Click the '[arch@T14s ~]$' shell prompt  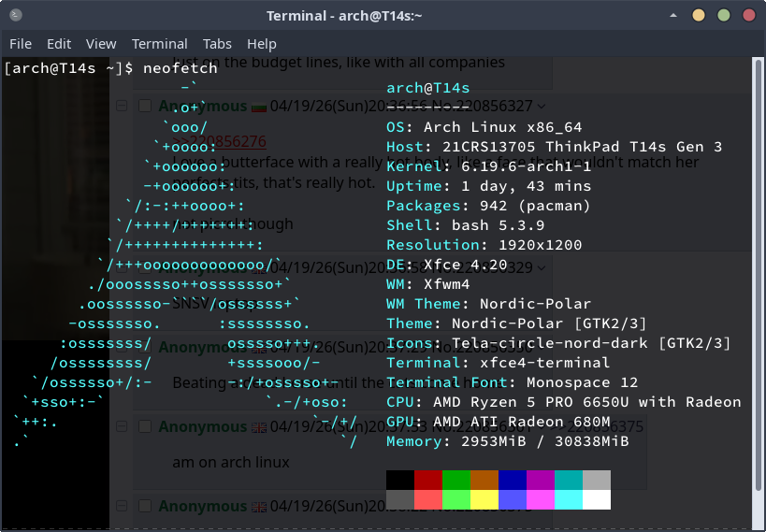(68, 68)
